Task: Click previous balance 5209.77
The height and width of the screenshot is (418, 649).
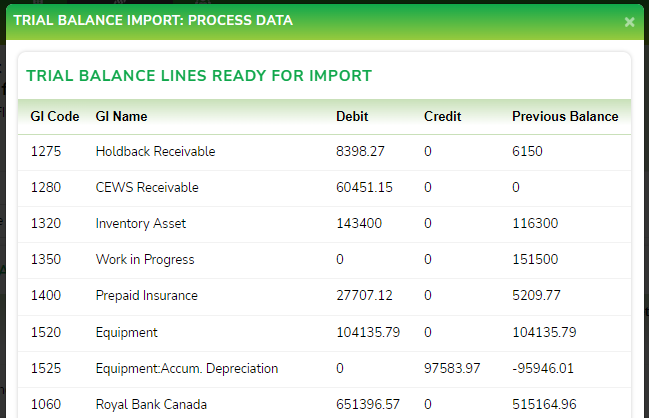Action: pos(536,295)
